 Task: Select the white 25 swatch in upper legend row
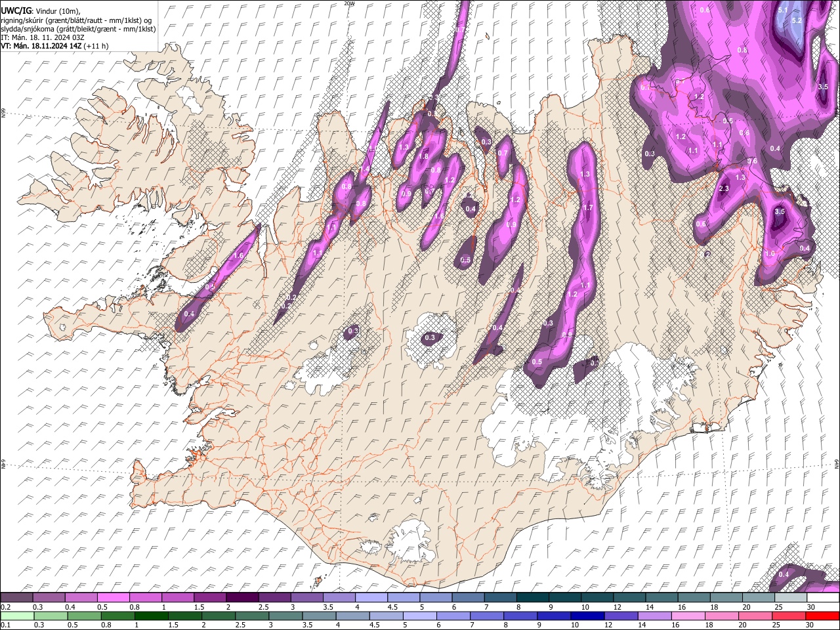coord(790,597)
